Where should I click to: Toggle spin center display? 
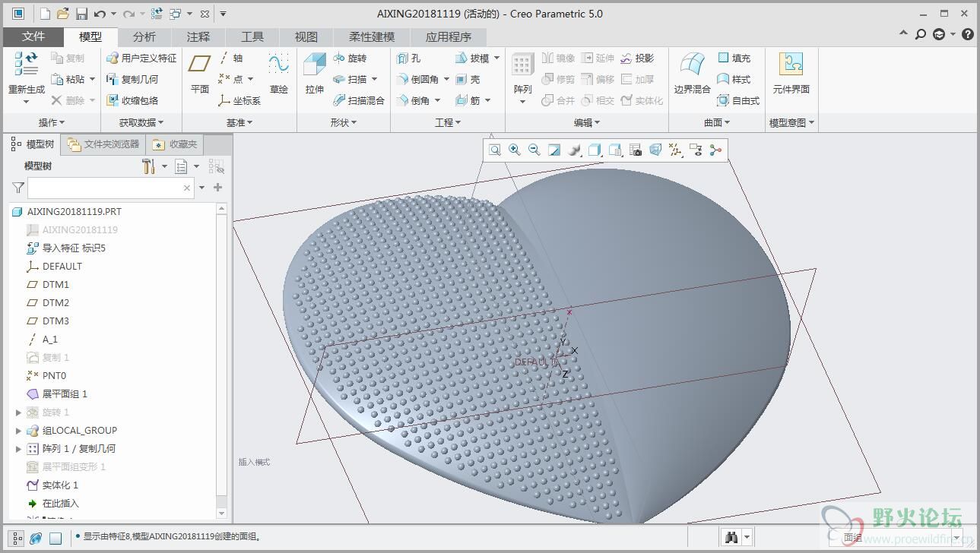click(715, 150)
